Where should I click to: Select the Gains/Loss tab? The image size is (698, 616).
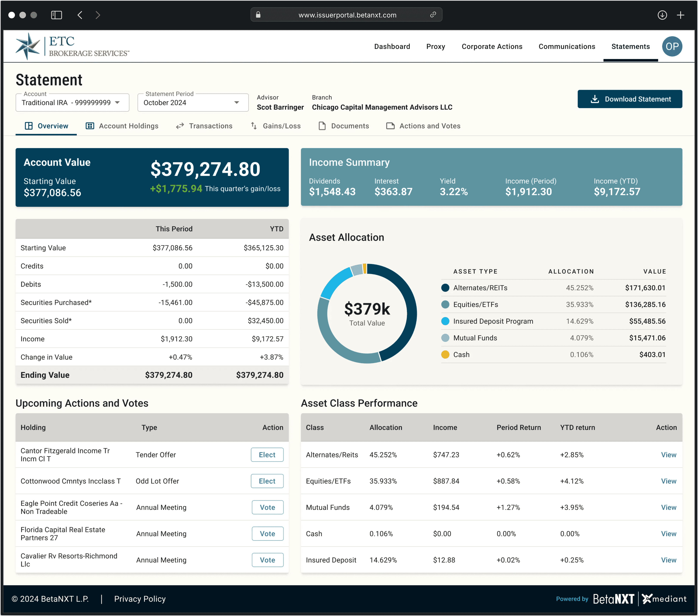(x=275, y=126)
